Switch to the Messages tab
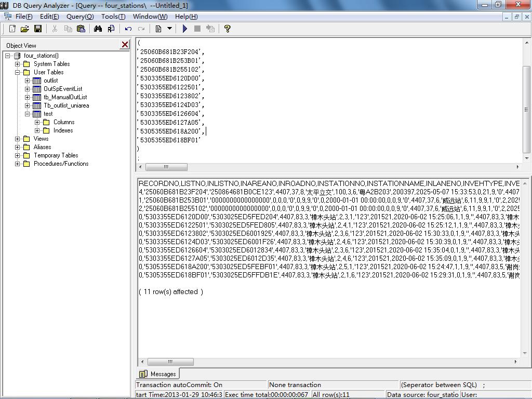 (x=158, y=374)
